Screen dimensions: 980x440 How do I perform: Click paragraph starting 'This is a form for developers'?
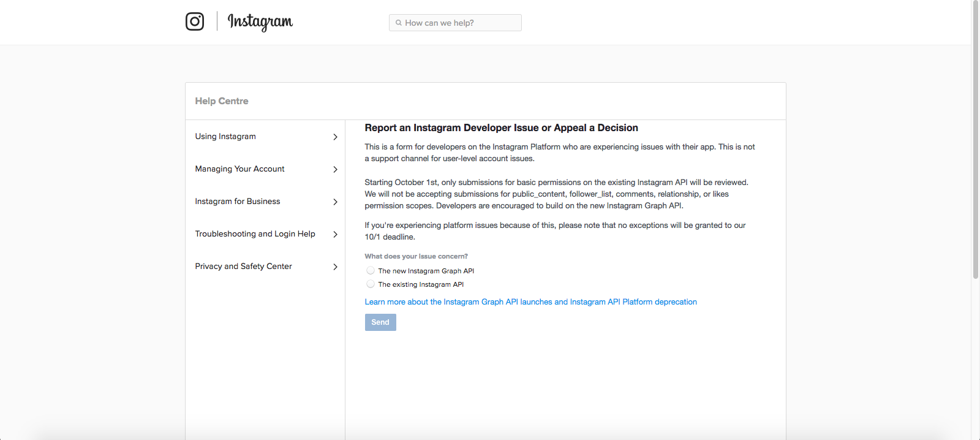click(x=560, y=153)
